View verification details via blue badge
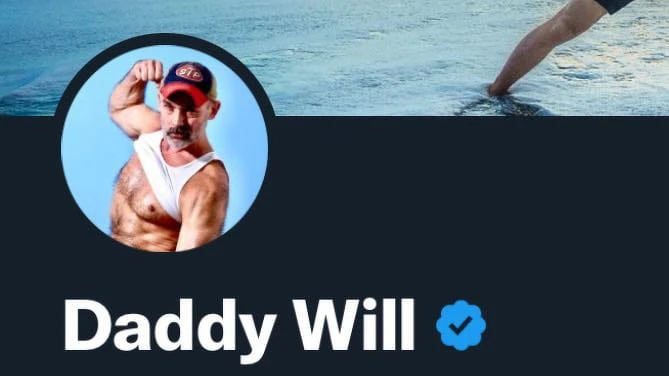Image resolution: width=669 pixels, height=376 pixels. [461, 325]
